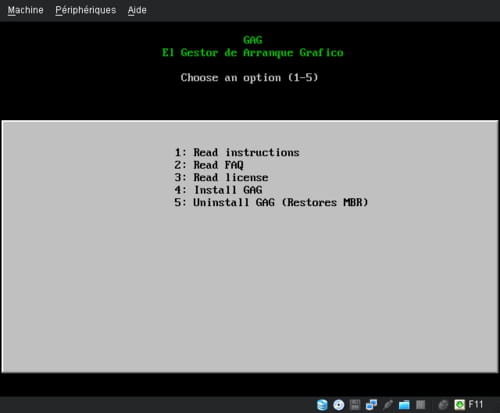This screenshot has width=500, height=413.
Task: Open the Périphériques menu
Action: 86,10
